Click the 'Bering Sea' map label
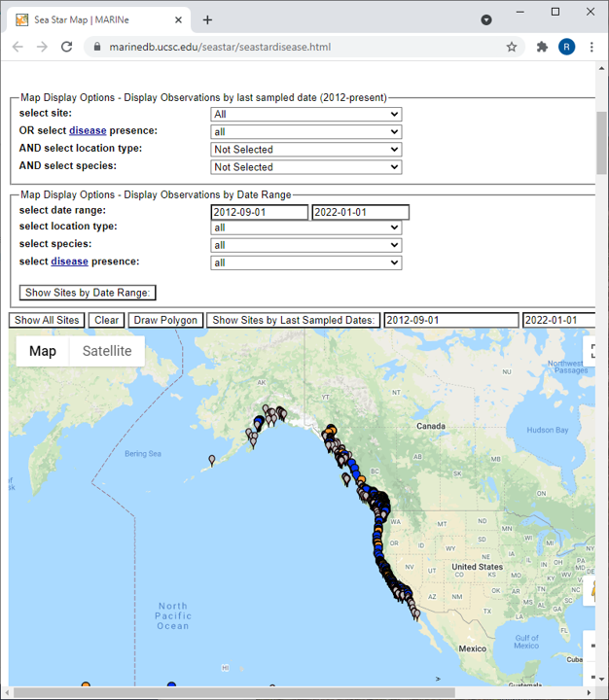 pyautogui.click(x=143, y=454)
